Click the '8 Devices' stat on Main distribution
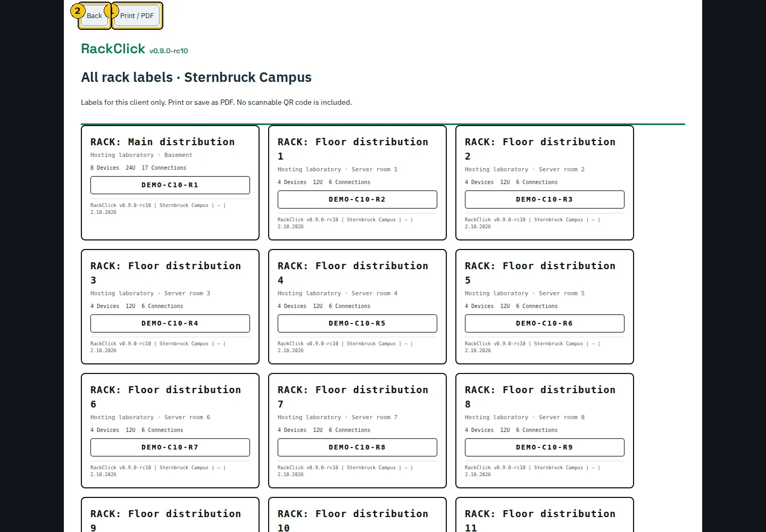Screen dimensions: 766x532 coord(105,168)
